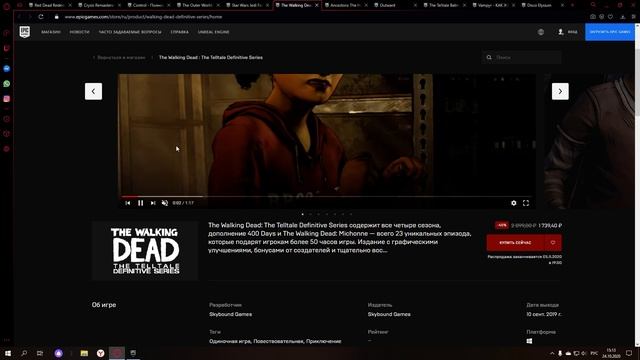Open Yandex browser from taskbar

coord(100,353)
